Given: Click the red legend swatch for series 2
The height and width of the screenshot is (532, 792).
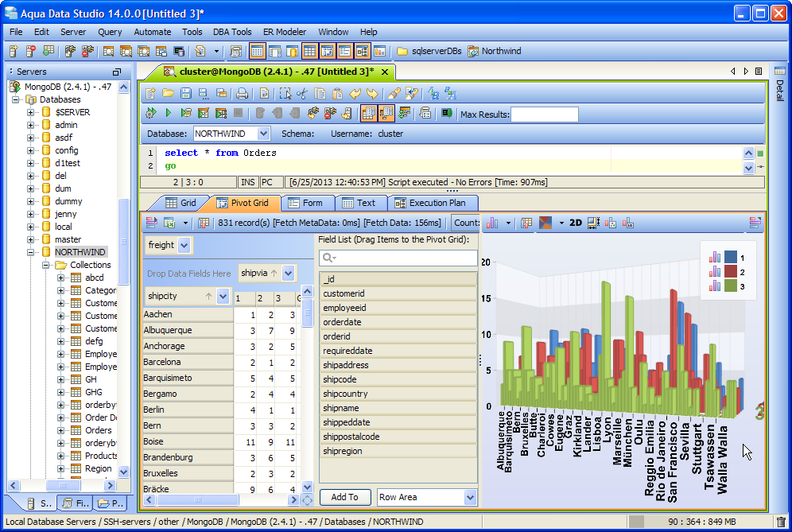Looking at the screenshot, I should click(731, 272).
